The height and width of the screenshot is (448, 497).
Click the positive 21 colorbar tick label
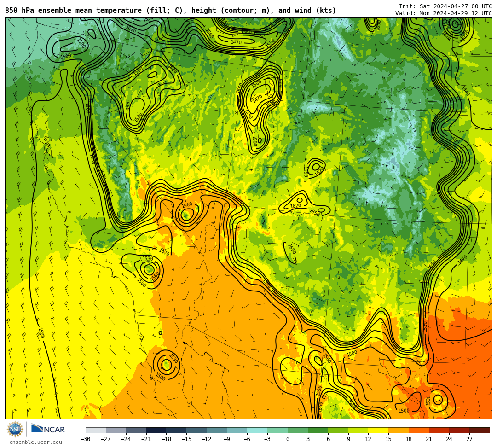[429, 439]
